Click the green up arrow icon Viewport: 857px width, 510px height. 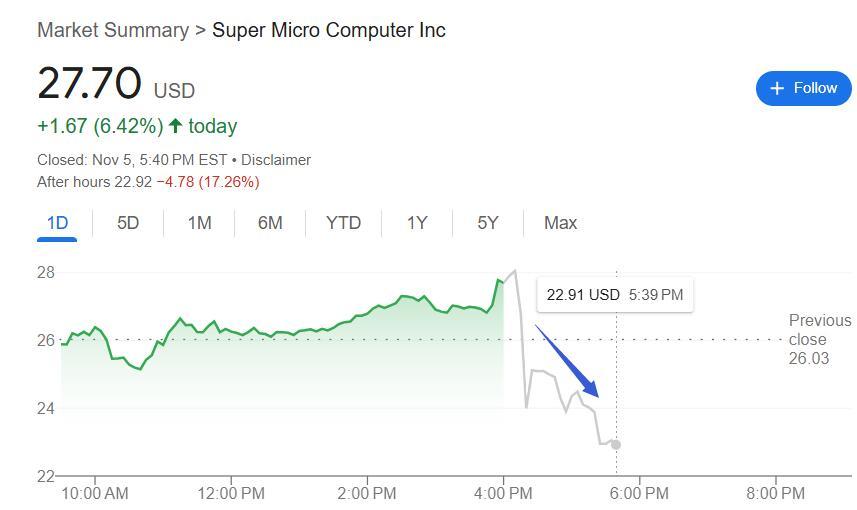pyautogui.click(x=176, y=126)
